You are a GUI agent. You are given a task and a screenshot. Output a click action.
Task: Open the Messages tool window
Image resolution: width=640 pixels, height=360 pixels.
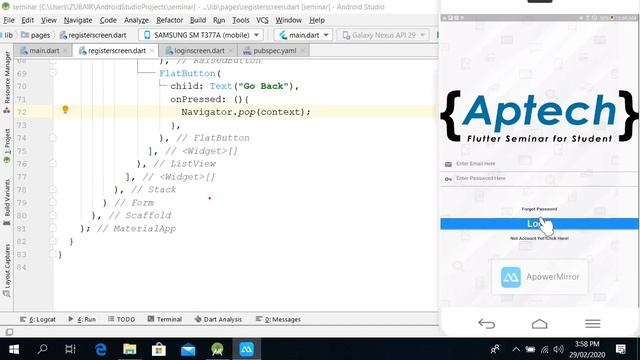click(x=278, y=319)
